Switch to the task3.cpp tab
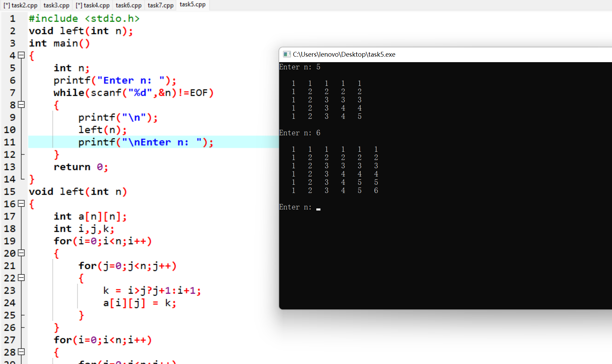612x364 pixels. tap(56, 5)
